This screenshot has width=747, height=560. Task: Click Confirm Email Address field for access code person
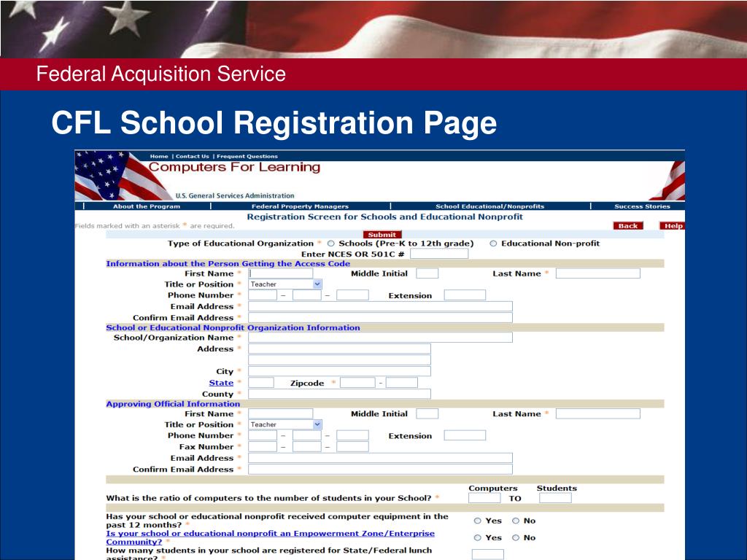tap(380, 318)
